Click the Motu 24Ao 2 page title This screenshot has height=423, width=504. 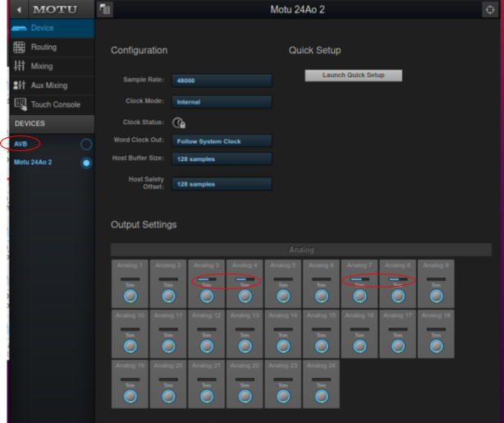(x=297, y=10)
